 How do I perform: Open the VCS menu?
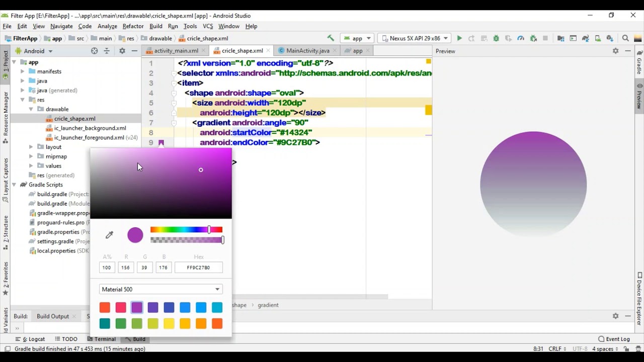pyautogui.click(x=208, y=26)
